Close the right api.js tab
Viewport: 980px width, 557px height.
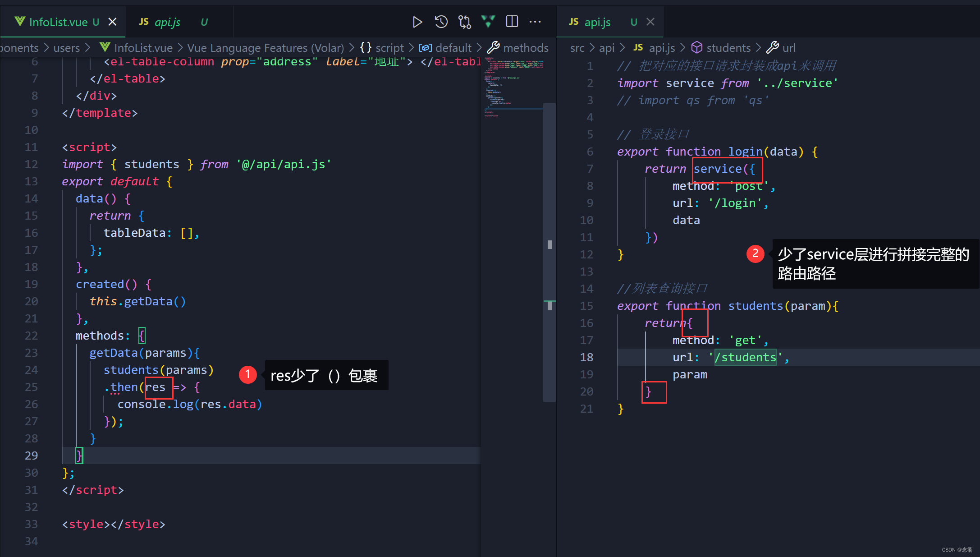[650, 22]
